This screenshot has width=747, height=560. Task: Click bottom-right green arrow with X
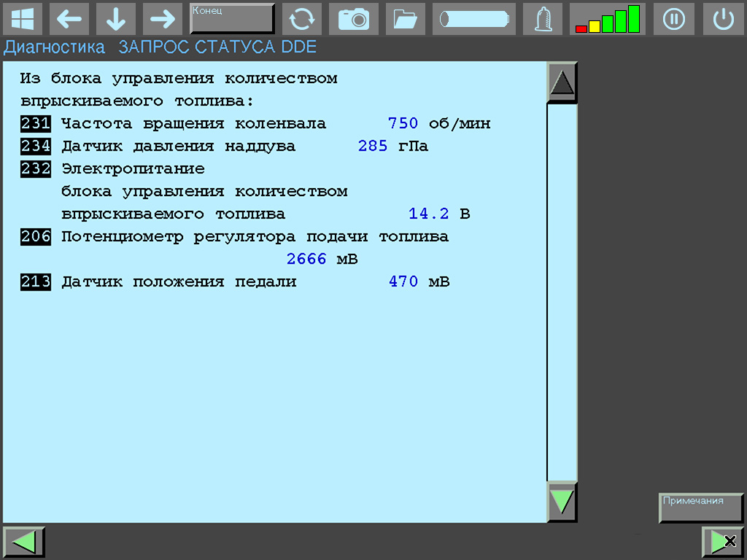click(x=722, y=542)
